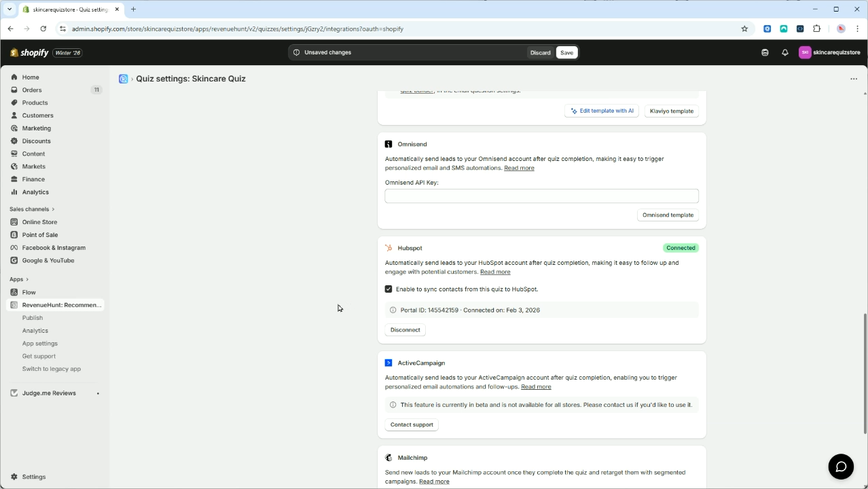
Task: Select Publish under RevenueHunt
Action: click(32, 317)
